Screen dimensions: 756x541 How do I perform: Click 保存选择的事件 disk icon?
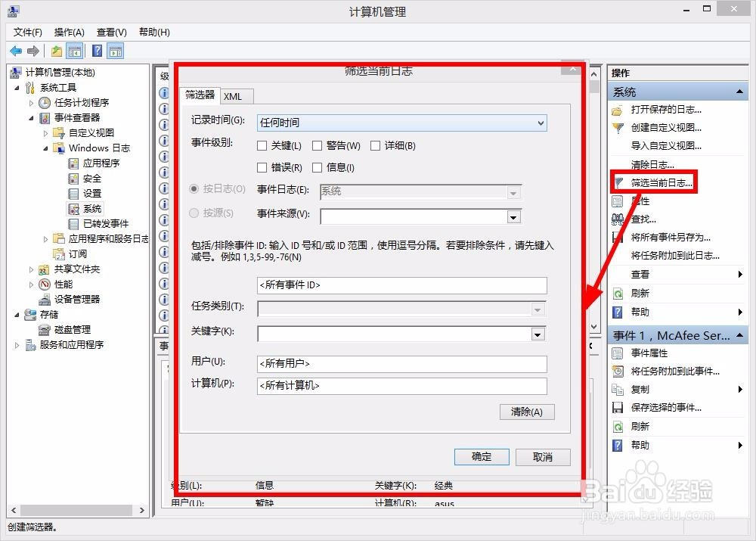pos(617,408)
